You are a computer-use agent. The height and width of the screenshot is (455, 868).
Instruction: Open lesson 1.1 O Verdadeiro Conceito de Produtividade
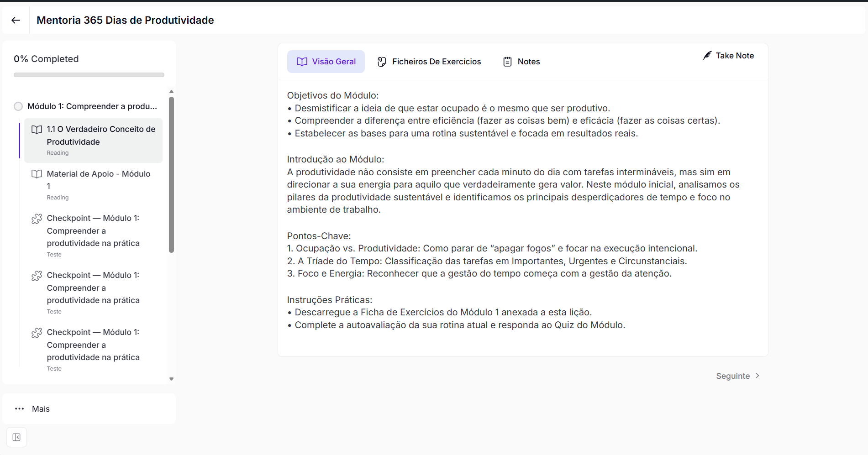tap(93, 141)
